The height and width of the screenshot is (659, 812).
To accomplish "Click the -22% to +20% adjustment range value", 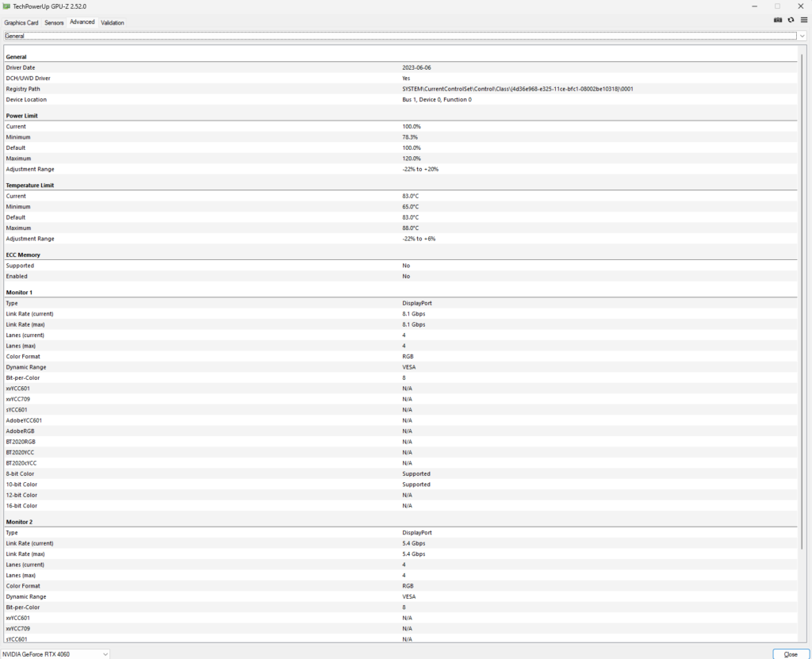I will pos(420,170).
